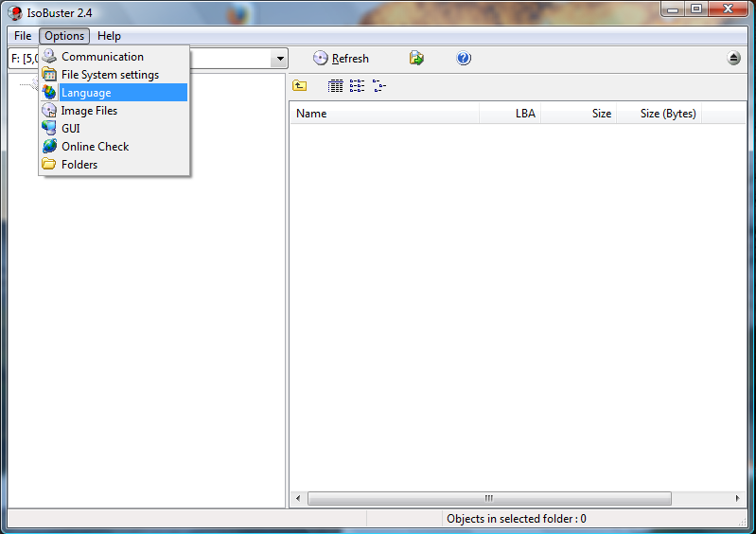Click the Refresh button
756x534 pixels.
[x=341, y=59]
